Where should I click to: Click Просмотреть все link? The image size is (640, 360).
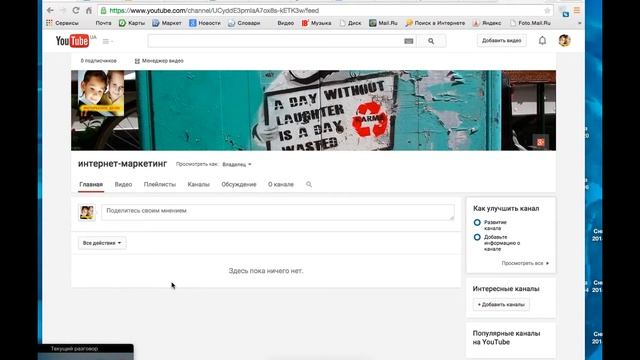coord(525,263)
